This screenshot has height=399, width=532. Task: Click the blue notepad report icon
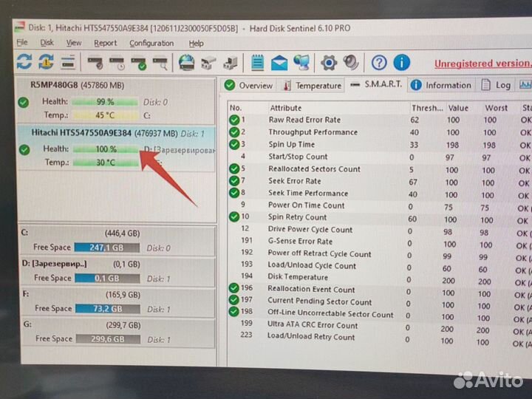(x=258, y=63)
